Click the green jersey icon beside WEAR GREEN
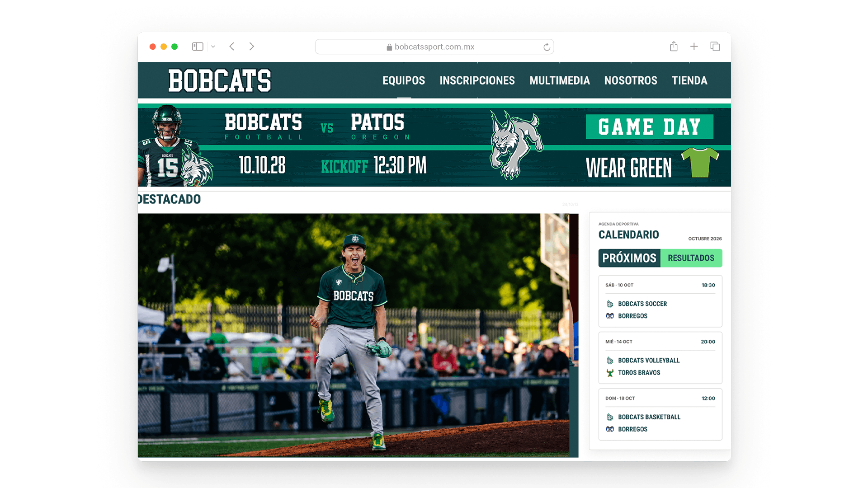868x488 pixels. pos(700,162)
